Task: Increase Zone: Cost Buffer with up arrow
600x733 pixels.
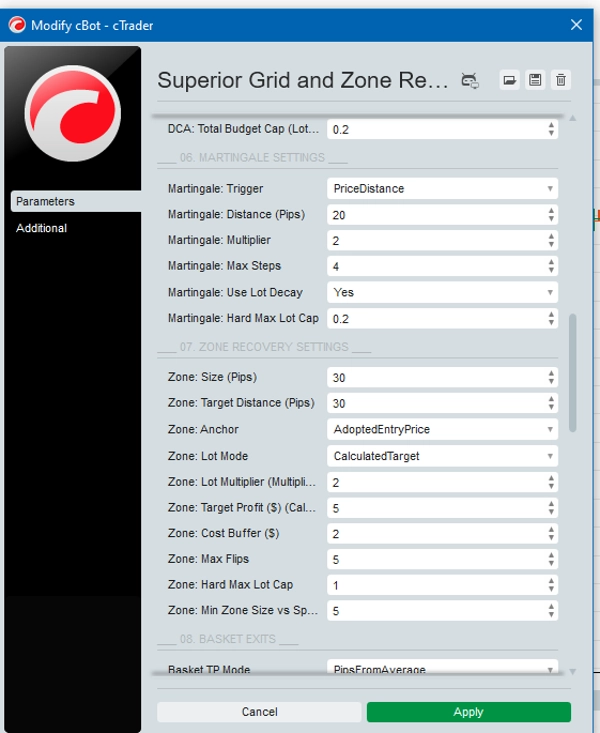Action: coord(551,530)
